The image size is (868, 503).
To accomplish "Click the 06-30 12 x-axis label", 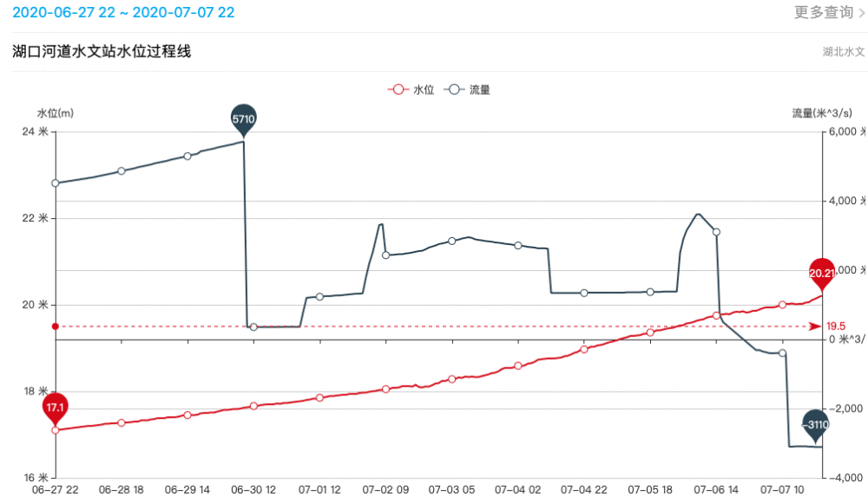I will 253,490.
